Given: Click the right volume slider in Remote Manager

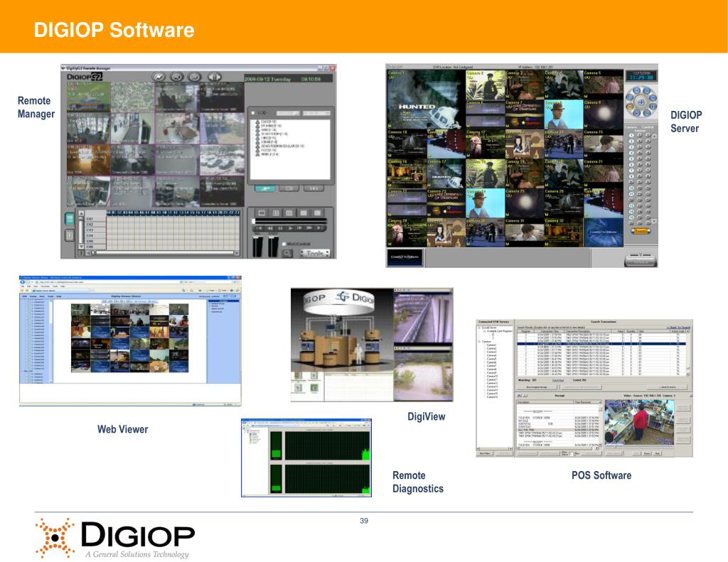Looking at the screenshot, I should click(273, 246).
